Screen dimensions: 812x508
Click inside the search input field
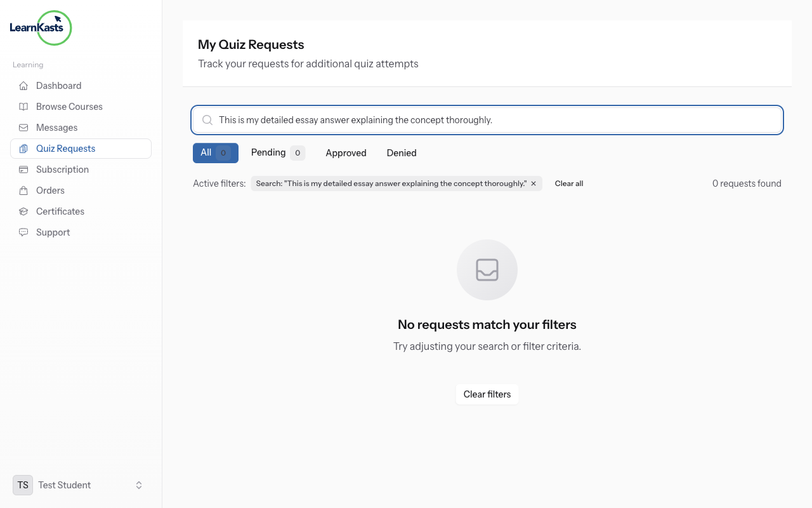(x=444, y=119)
